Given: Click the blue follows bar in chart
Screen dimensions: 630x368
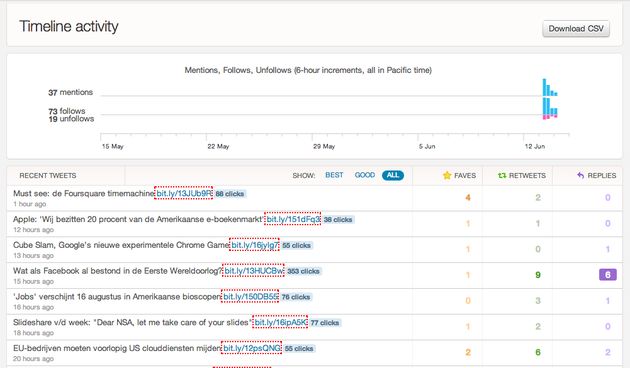Looking at the screenshot, I should (545, 106).
